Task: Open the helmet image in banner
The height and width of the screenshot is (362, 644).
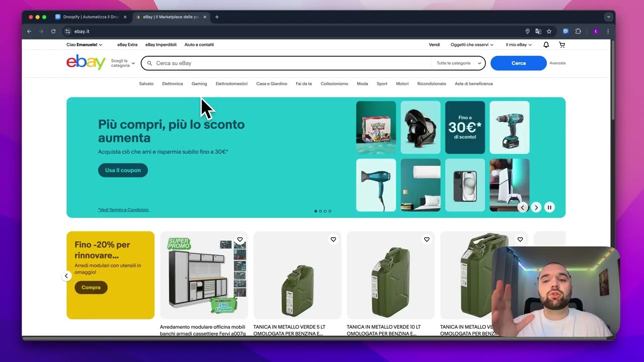Action: pyautogui.click(x=421, y=127)
